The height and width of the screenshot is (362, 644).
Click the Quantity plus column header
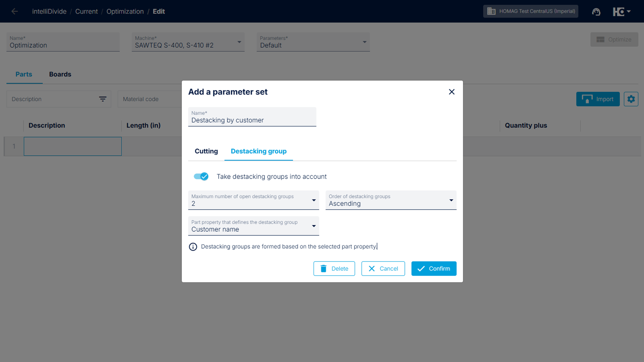click(x=526, y=125)
